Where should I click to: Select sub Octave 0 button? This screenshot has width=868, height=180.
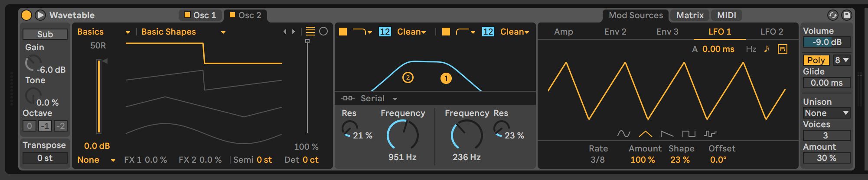tap(29, 126)
